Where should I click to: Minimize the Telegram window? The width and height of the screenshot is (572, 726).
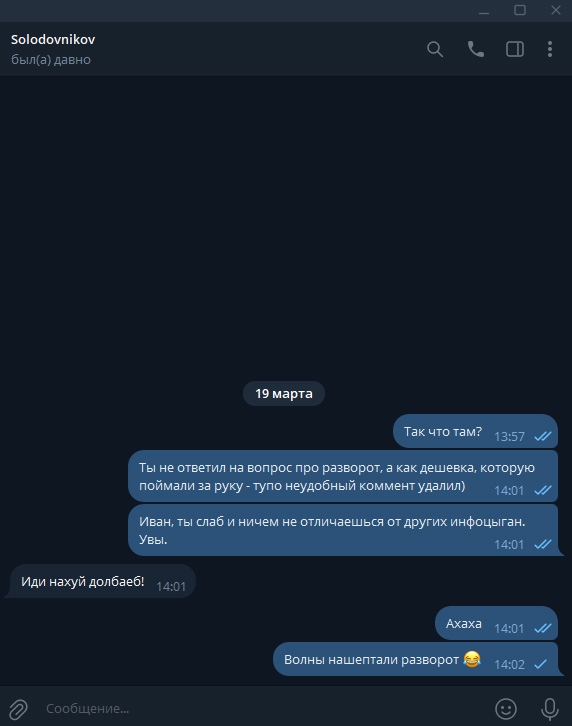(484, 10)
